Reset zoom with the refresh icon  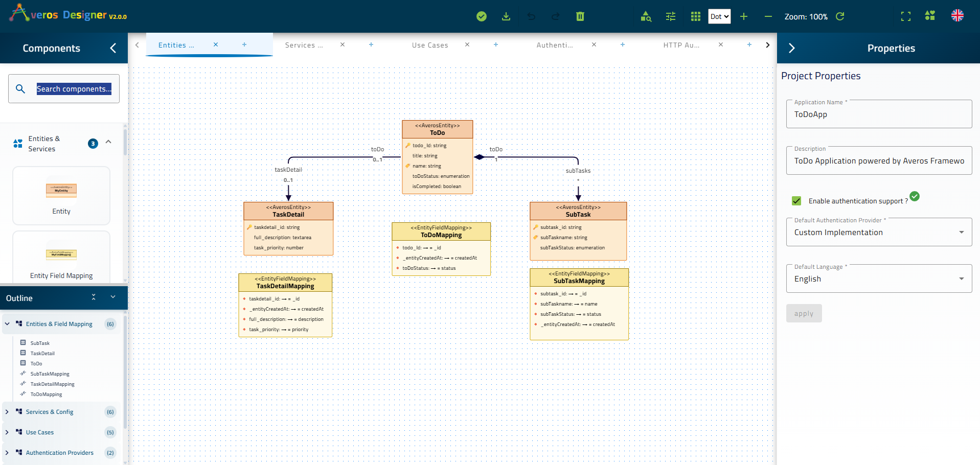(x=840, y=16)
